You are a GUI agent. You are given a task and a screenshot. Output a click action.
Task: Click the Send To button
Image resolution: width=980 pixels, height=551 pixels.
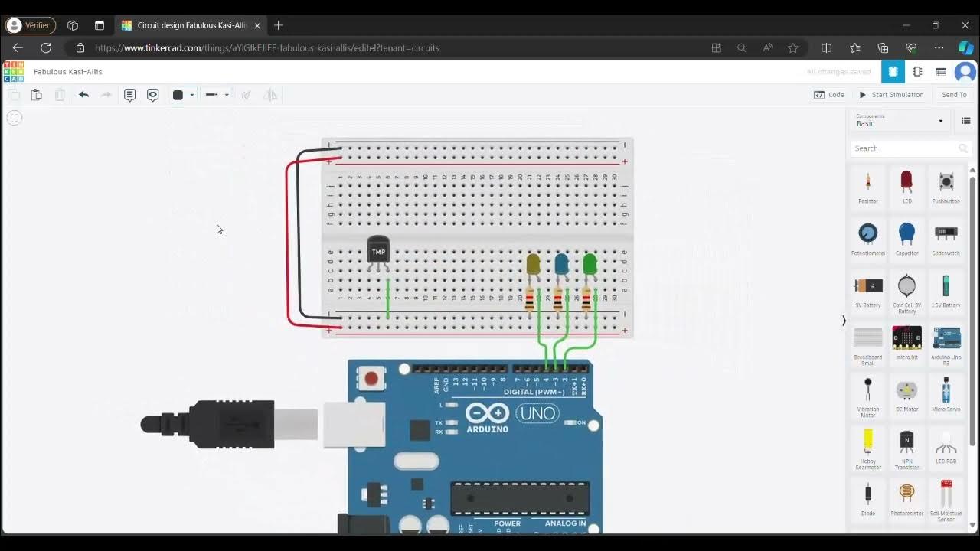pos(954,95)
